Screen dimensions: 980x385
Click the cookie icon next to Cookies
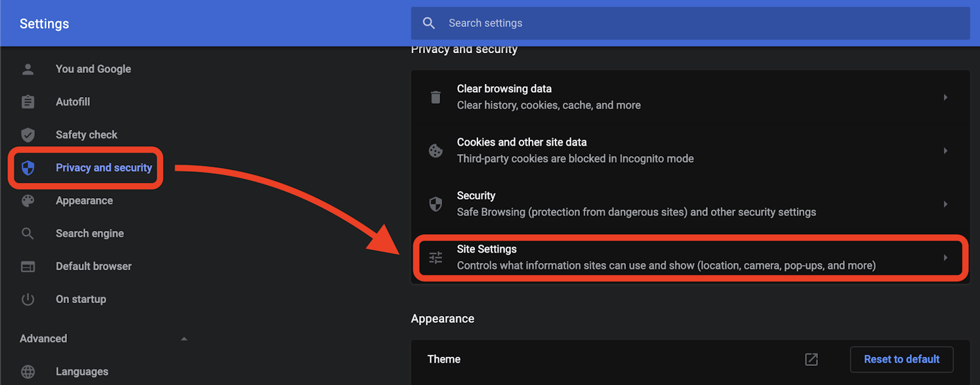pos(436,150)
